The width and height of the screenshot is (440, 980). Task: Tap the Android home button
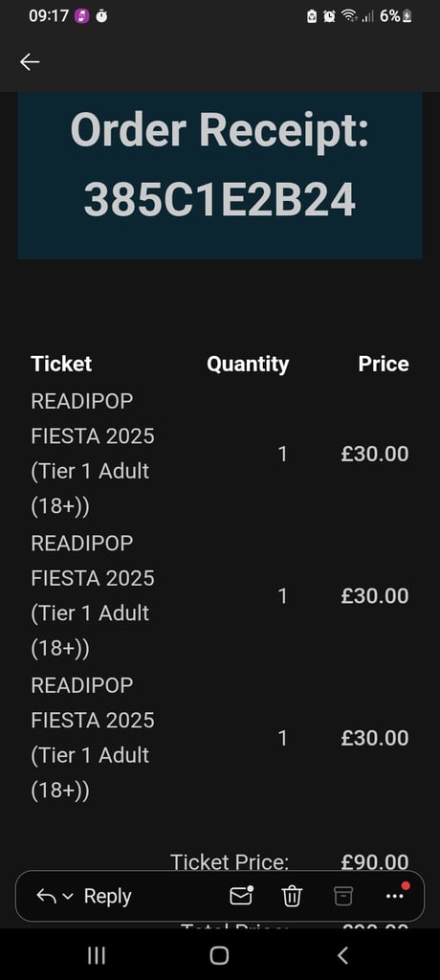coord(219,955)
